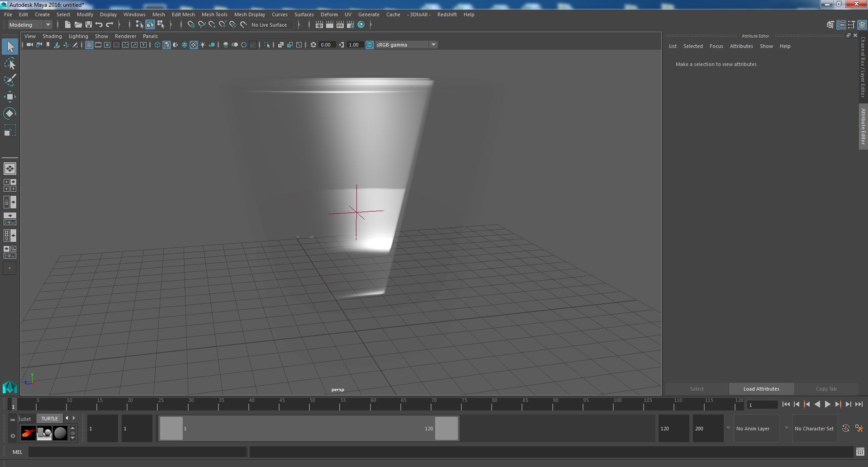Image resolution: width=868 pixels, height=467 pixels.
Task: Click the viewport gamma value field 1.00
Action: (x=354, y=45)
